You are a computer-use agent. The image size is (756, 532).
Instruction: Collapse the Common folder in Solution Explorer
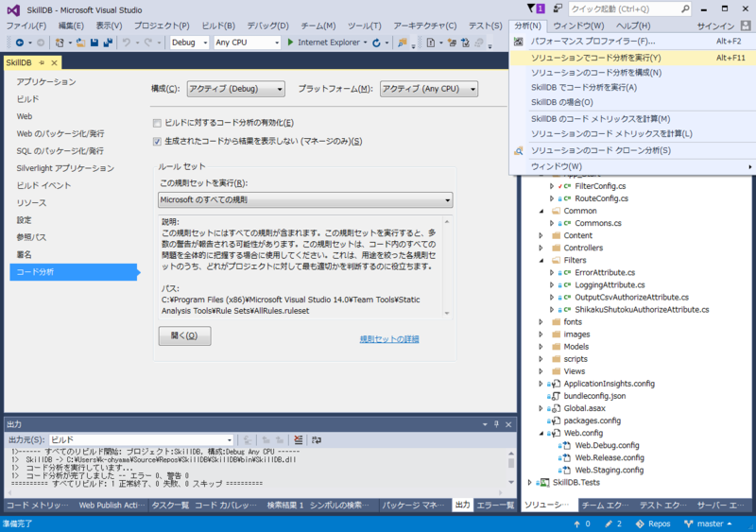[541, 211]
